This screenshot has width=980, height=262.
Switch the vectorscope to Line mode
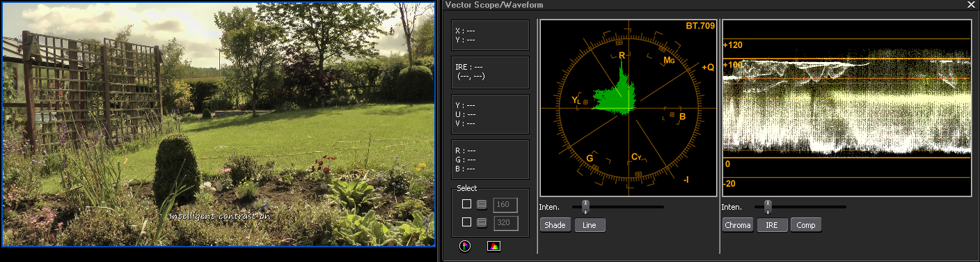click(x=590, y=224)
